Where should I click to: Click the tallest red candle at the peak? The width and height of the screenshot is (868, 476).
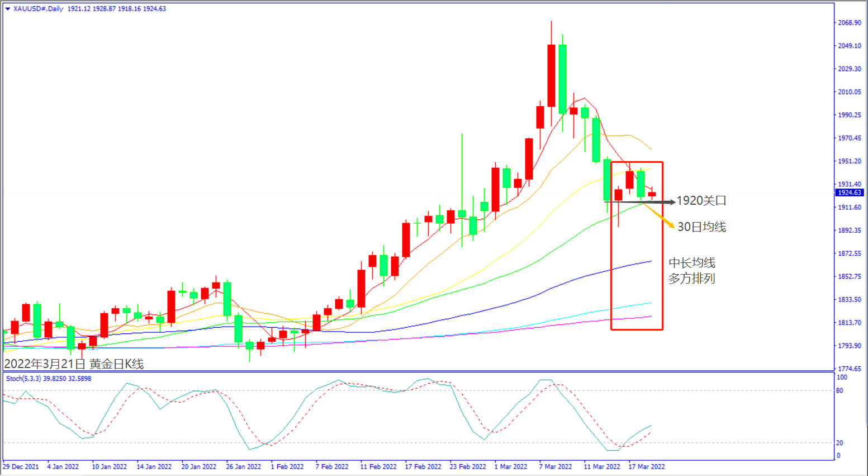pyautogui.click(x=551, y=76)
